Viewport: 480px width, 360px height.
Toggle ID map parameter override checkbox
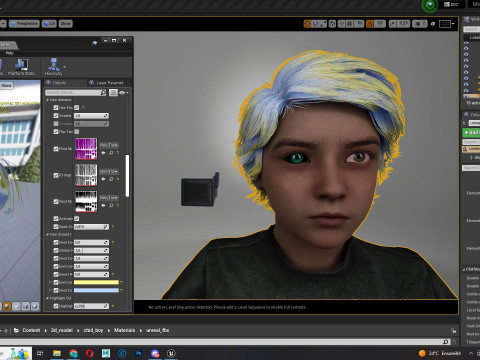click(56, 175)
